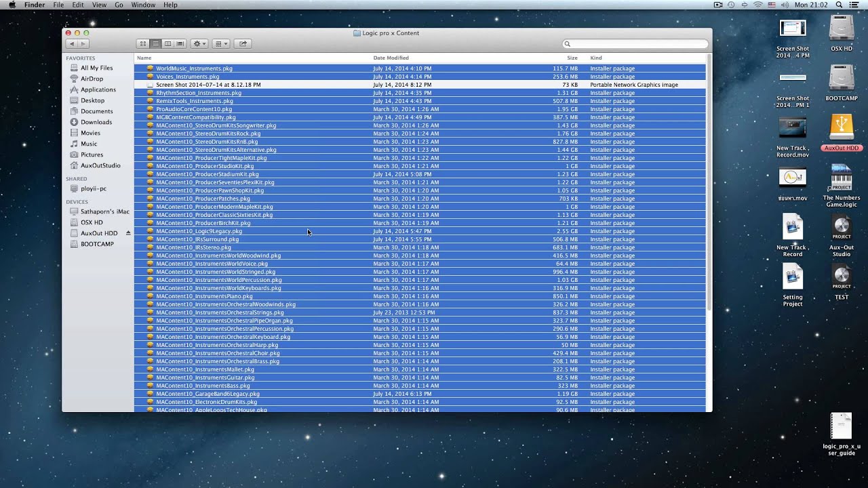The width and height of the screenshot is (868, 488).
Task: Open Movies in sidebar
Action: [x=90, y=133]
